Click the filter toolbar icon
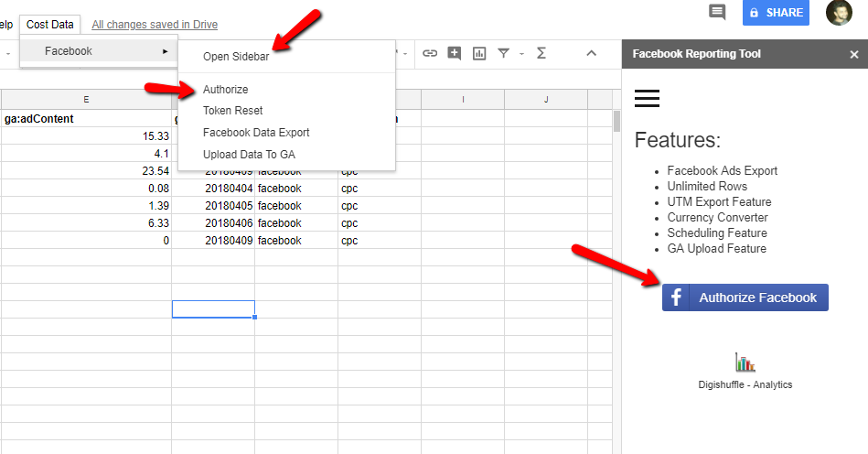868x454 pixels. (503, 53)
